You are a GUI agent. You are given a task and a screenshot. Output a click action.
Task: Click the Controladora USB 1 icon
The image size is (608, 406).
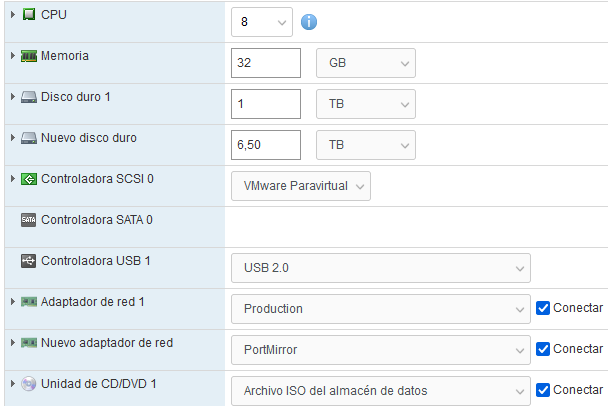(29, 261)
